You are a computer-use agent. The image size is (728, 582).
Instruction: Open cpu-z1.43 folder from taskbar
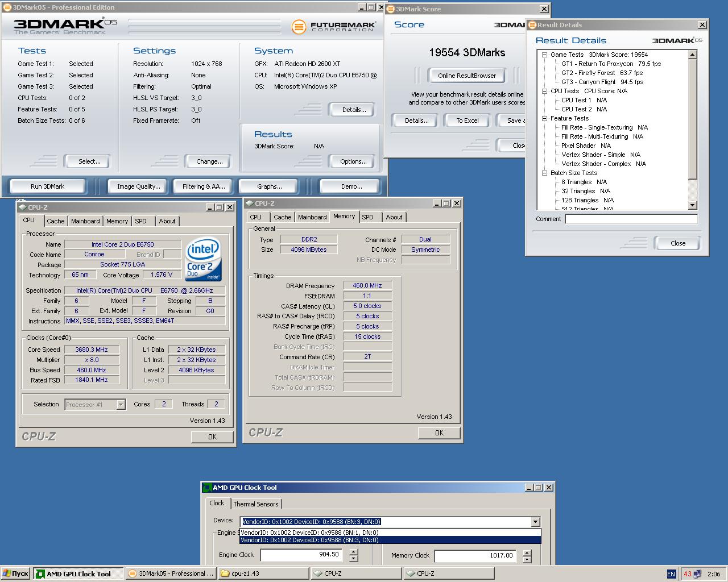click(263, 573)
